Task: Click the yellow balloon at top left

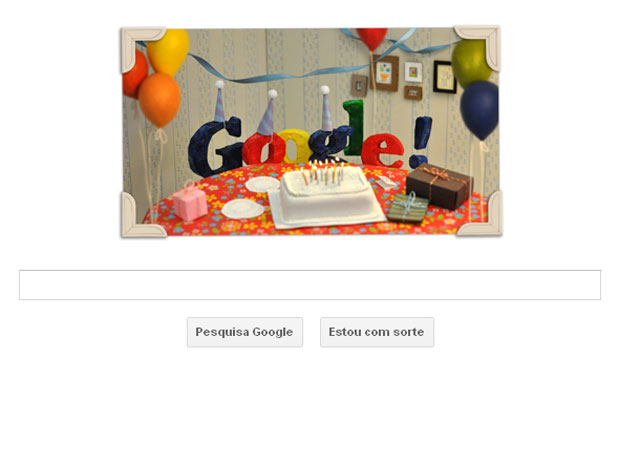Action: click(x=168, y=51)
